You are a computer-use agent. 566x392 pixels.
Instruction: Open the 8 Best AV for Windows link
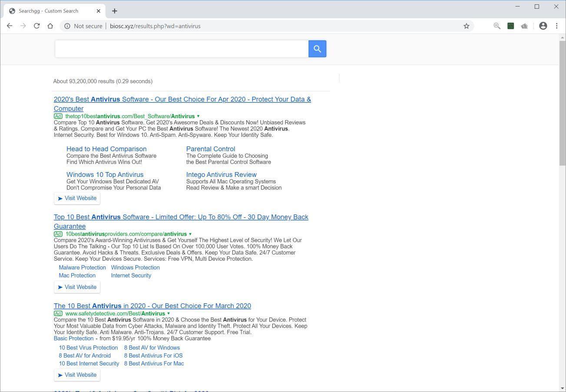point(152,348)
